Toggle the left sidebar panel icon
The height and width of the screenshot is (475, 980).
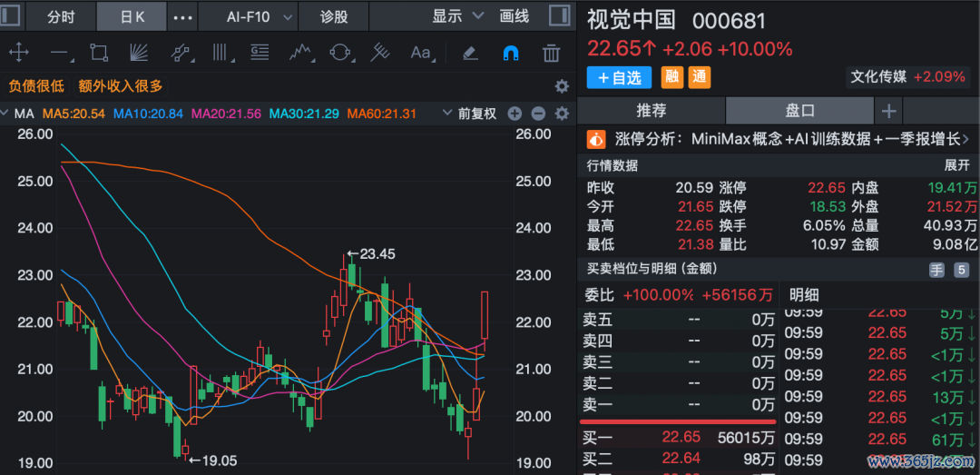click(11, 16)
